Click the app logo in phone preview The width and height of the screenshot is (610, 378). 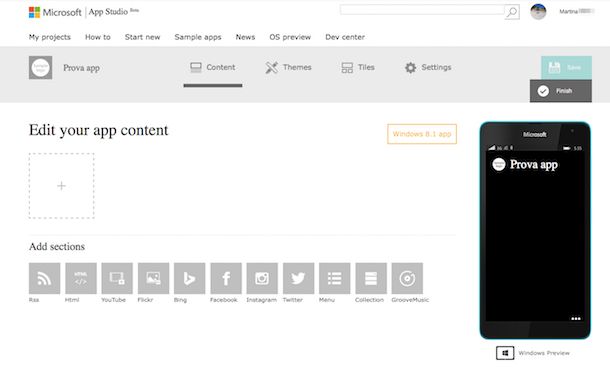(x=499, y=164)
